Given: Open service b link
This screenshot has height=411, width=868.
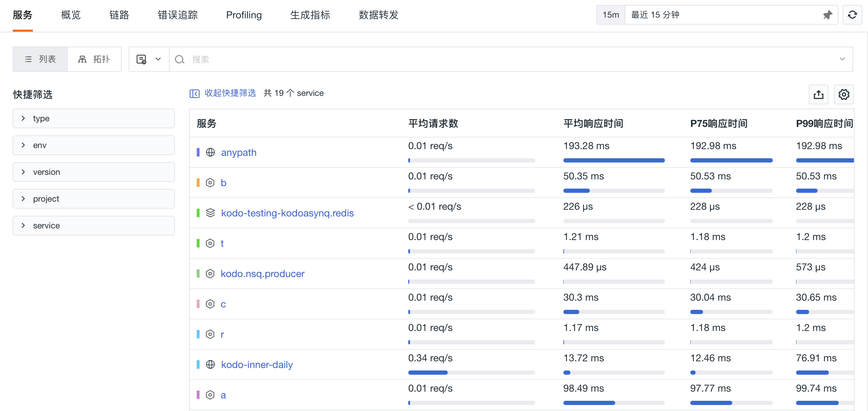Looking at the screenshot, I should point(224,183).
